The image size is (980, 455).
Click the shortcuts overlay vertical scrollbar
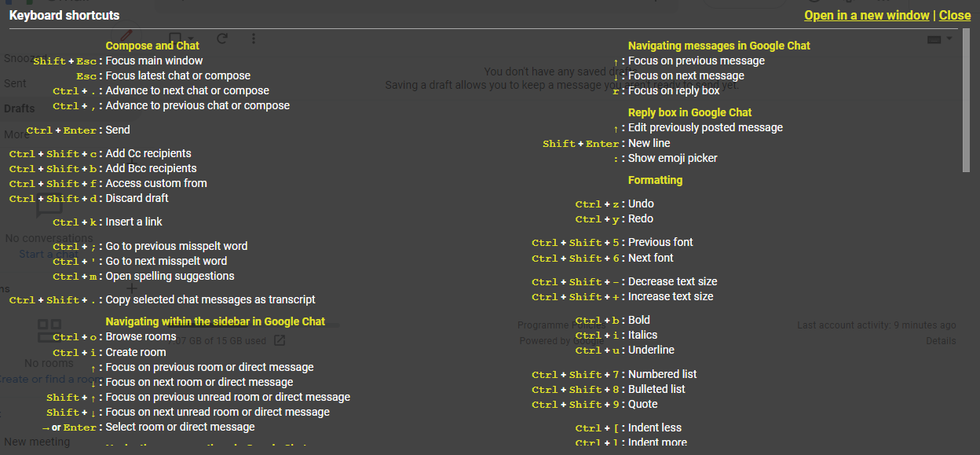pyautogui.click(x=966, y=102)
